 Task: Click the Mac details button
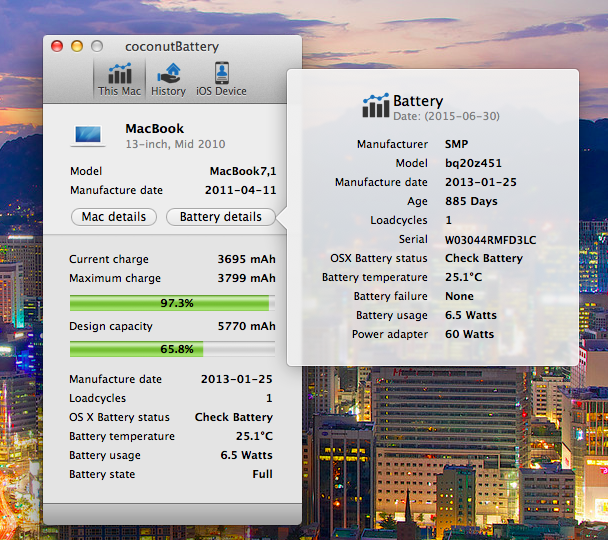point(114,217)
